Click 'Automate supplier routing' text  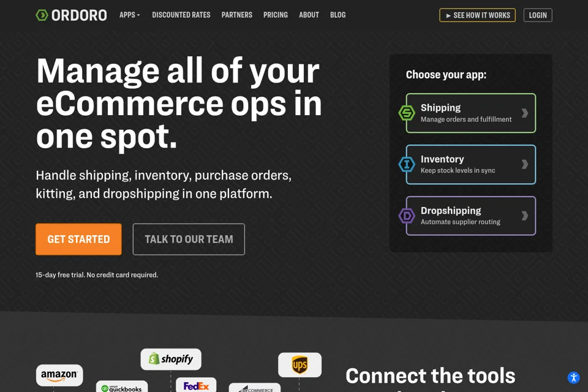point(461,222)
